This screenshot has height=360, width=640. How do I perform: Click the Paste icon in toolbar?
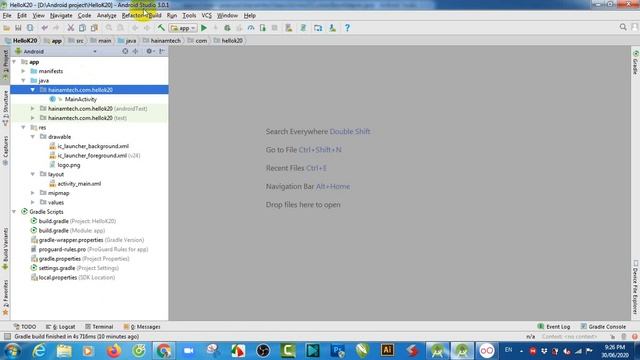pos(94,28)
